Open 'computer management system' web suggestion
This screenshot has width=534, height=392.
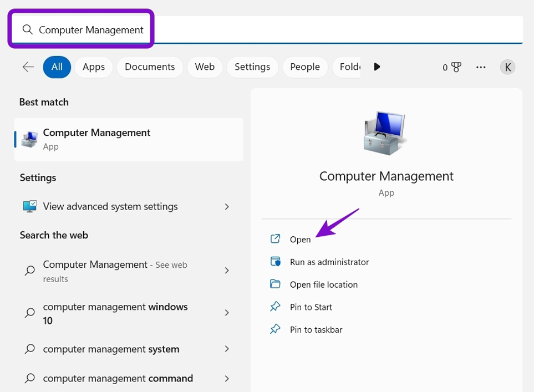(111, 349)
